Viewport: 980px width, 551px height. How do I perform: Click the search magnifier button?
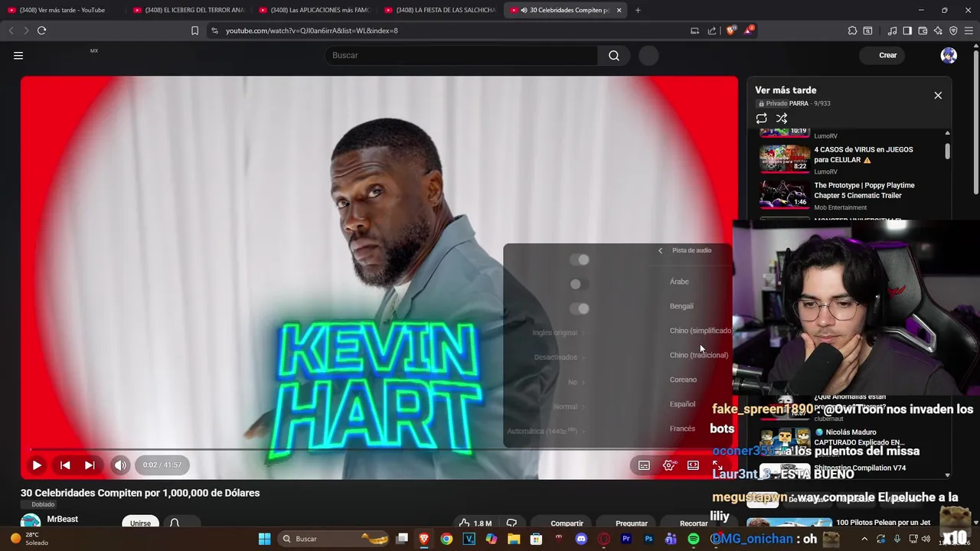pos(614,55)
